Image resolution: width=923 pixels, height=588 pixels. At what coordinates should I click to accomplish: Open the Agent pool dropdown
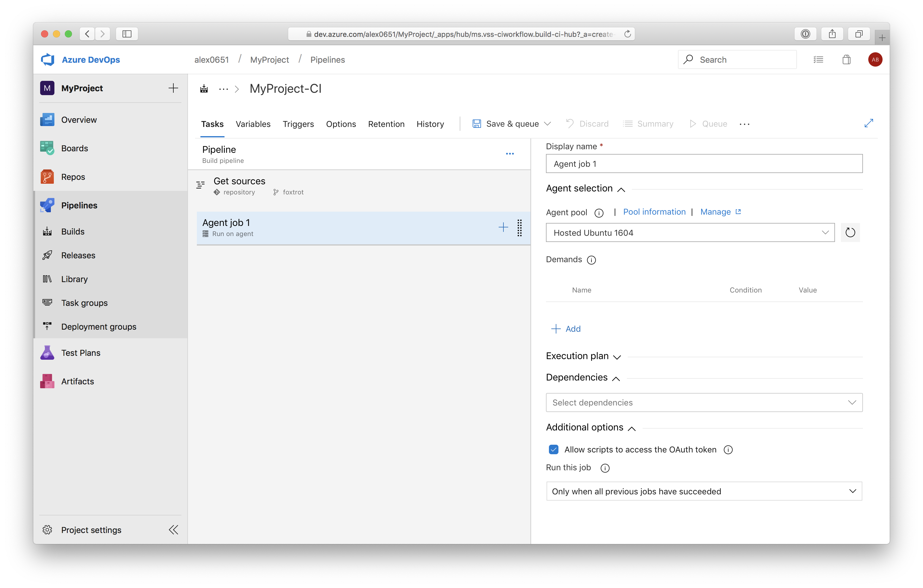pyautogui.click(x=690, y=233)
